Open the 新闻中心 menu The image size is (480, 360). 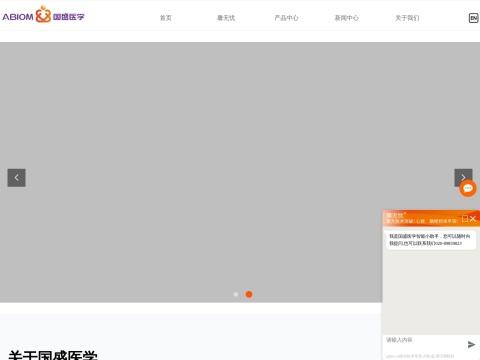pyautogui.click(x=347, y=18)
